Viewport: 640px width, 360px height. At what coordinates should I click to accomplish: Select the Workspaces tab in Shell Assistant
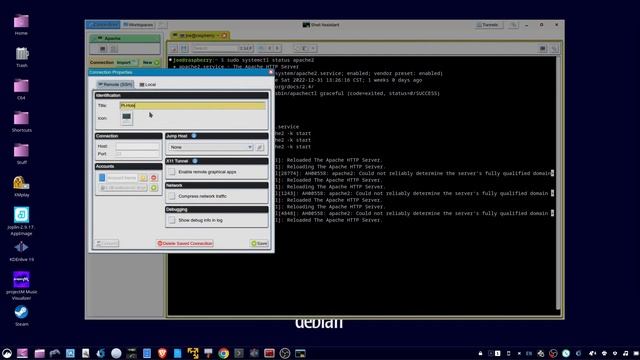coord(138,25)
